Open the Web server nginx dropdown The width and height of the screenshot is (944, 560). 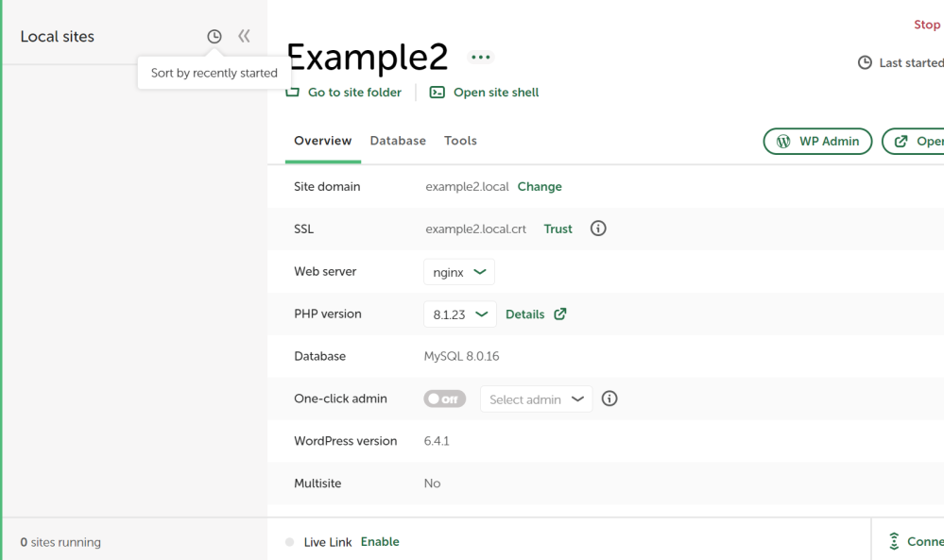(458, 272)
